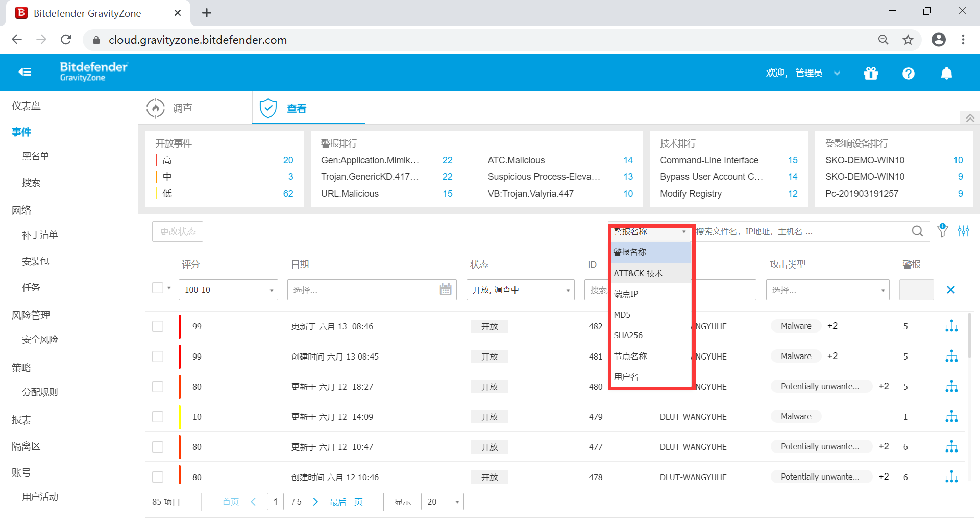Open the gift notifications icon
This screenshot has width=980, height=521.
pos(871,74)
